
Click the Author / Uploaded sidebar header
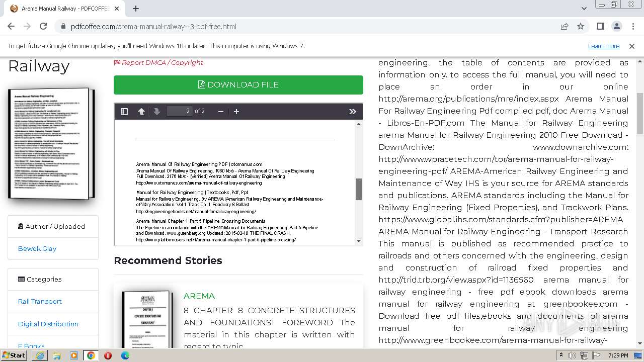[x=51, y=227]
